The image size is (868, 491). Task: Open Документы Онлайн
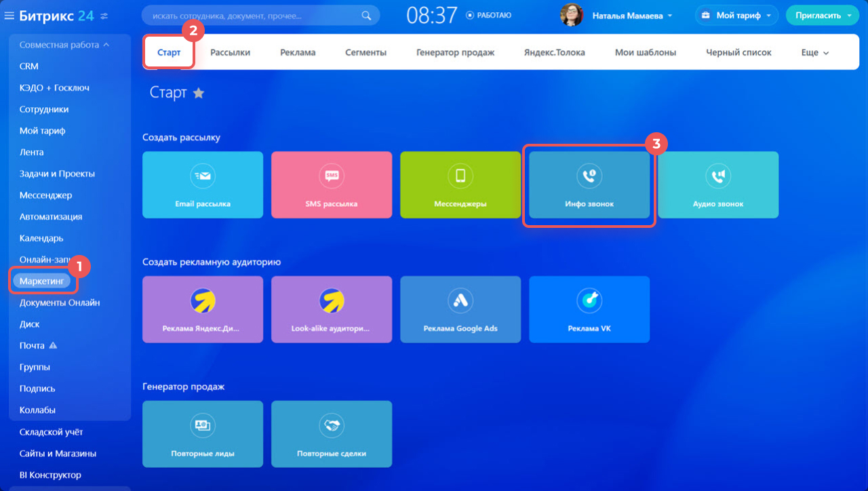[60, 302]
